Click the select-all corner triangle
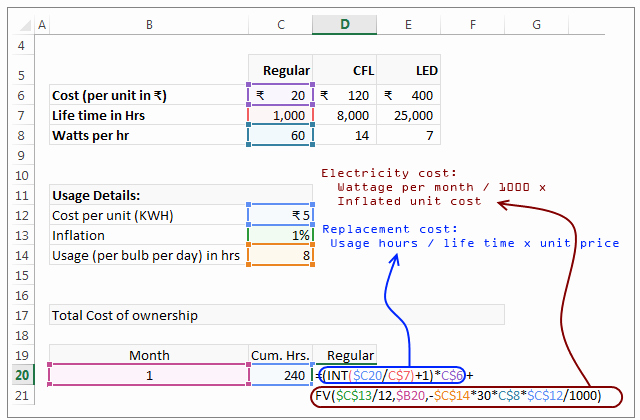This screenshot has width=640, height=420. pos(25,25)
